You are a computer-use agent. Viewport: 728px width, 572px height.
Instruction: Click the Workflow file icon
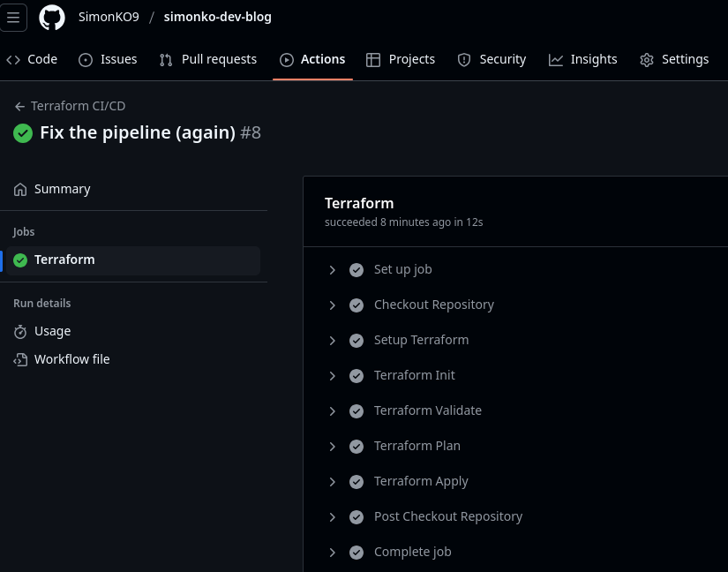(20, 360)
